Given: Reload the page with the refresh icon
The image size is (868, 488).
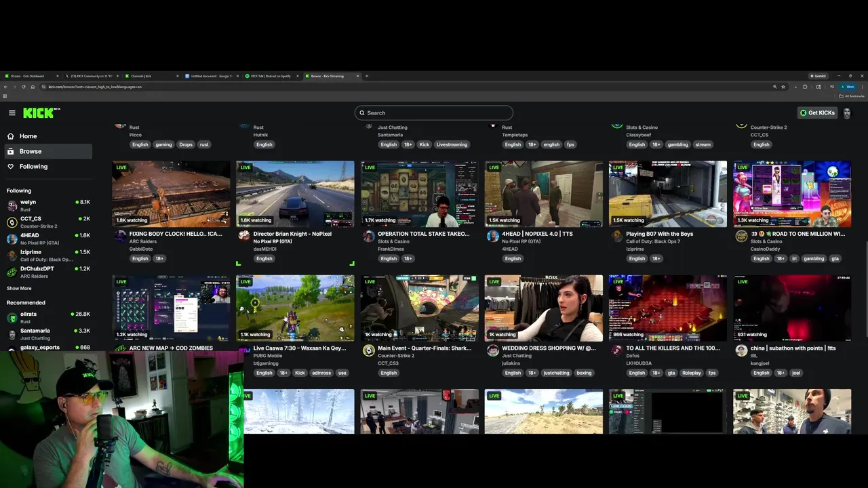Looking at the screenshot, I should [x=24, y=87].
